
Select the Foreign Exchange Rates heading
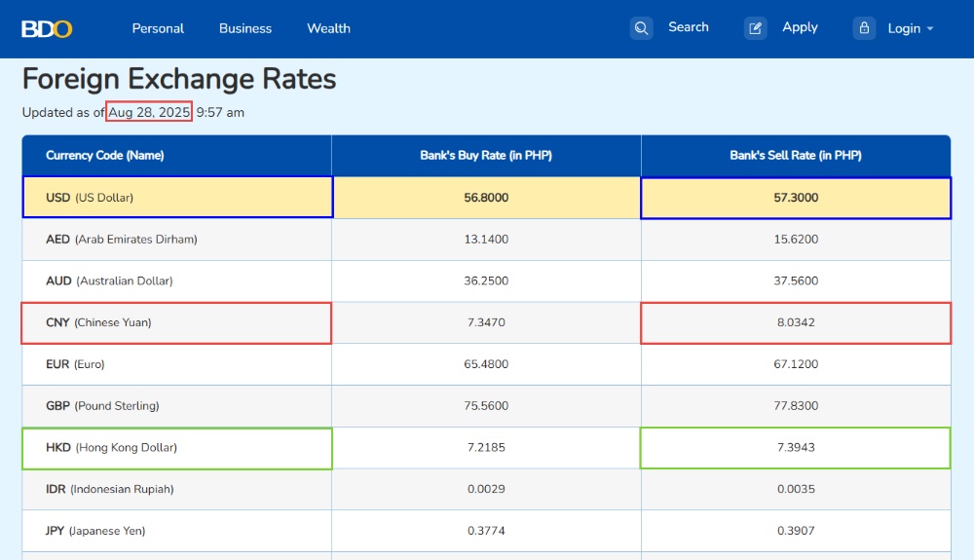pyautogui.click(x=179, y=79)
